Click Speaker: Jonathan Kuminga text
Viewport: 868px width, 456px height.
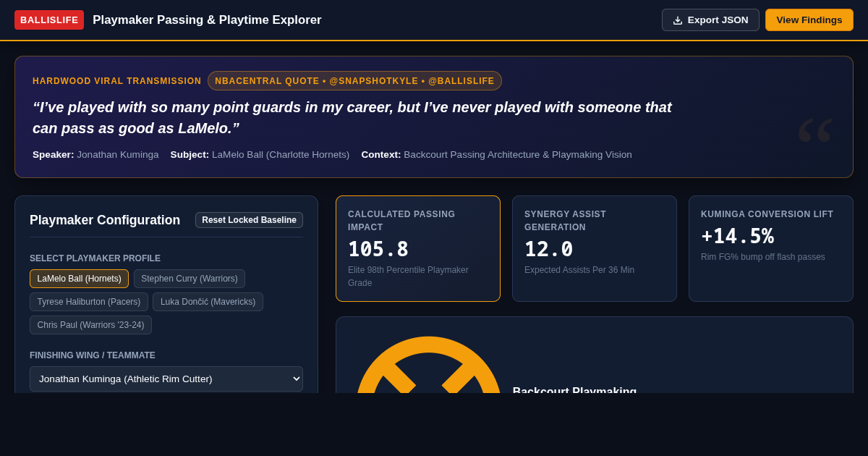click(95, 155)
